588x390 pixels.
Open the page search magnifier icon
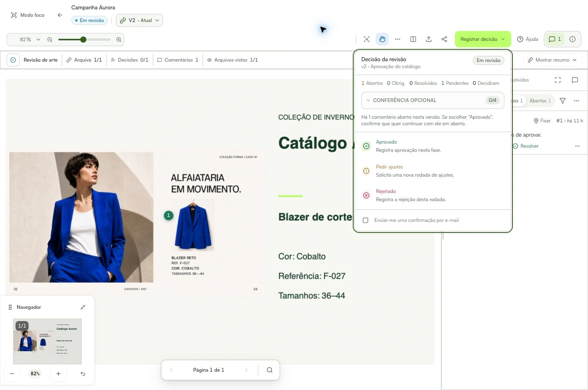click(269, 370)
